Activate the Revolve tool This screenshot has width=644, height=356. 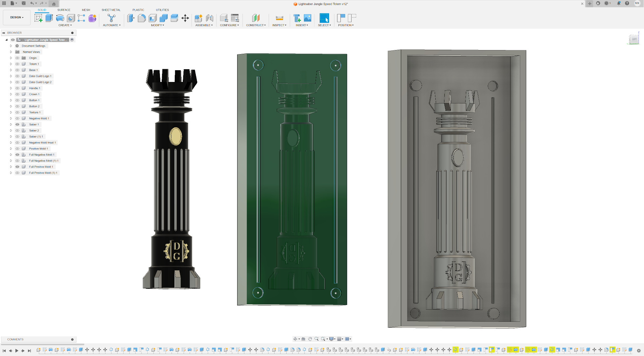pyautogui.click(x=60, y=18)
